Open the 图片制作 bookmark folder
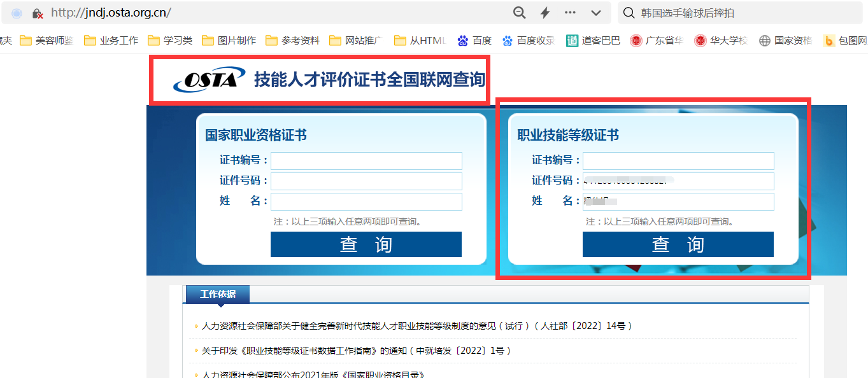 point(229,41)
